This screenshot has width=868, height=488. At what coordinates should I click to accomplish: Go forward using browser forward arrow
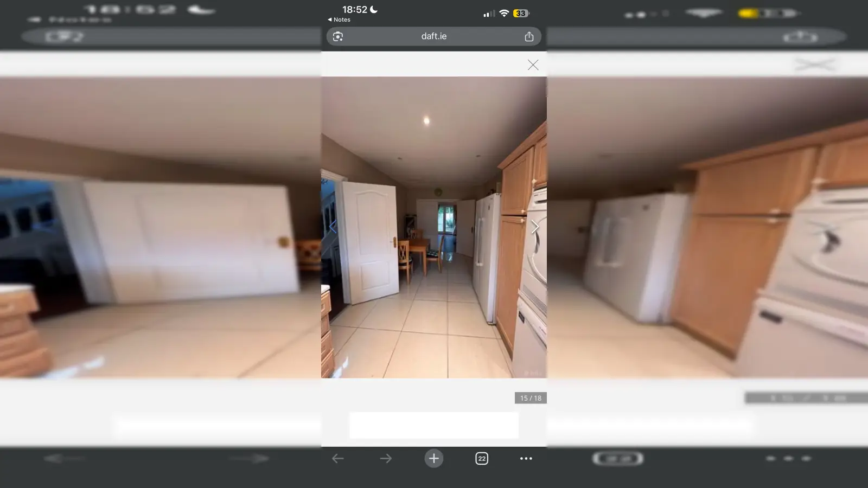click(x=386, y=458)
